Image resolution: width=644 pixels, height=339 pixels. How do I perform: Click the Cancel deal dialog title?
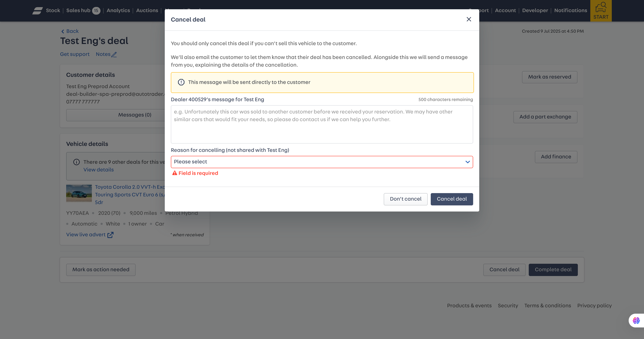tap(188, 20)
